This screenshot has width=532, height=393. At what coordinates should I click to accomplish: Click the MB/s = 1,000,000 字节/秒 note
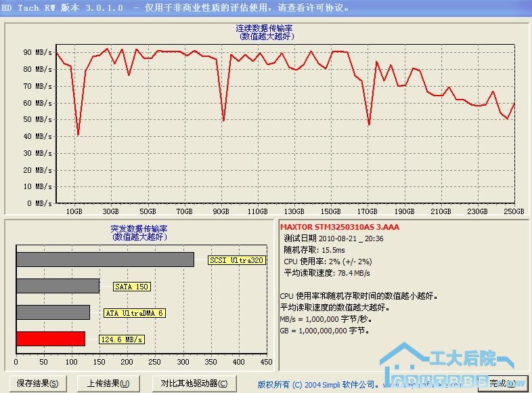326,319
